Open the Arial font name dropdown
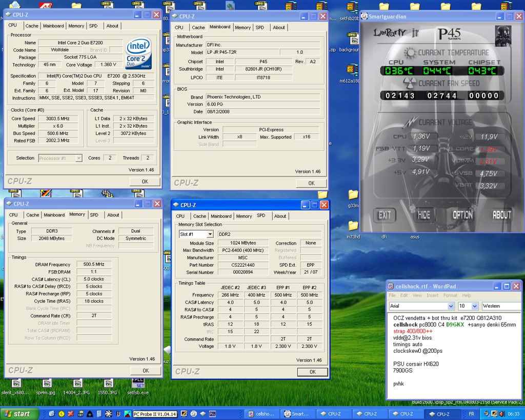 [x=451, y=306]
